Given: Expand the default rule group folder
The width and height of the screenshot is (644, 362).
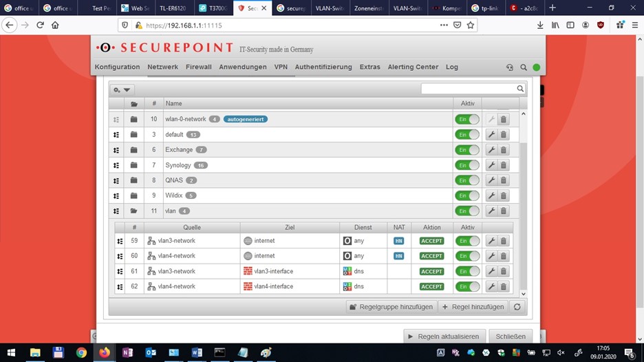Looking at the screenshot, I should point(134,135).
